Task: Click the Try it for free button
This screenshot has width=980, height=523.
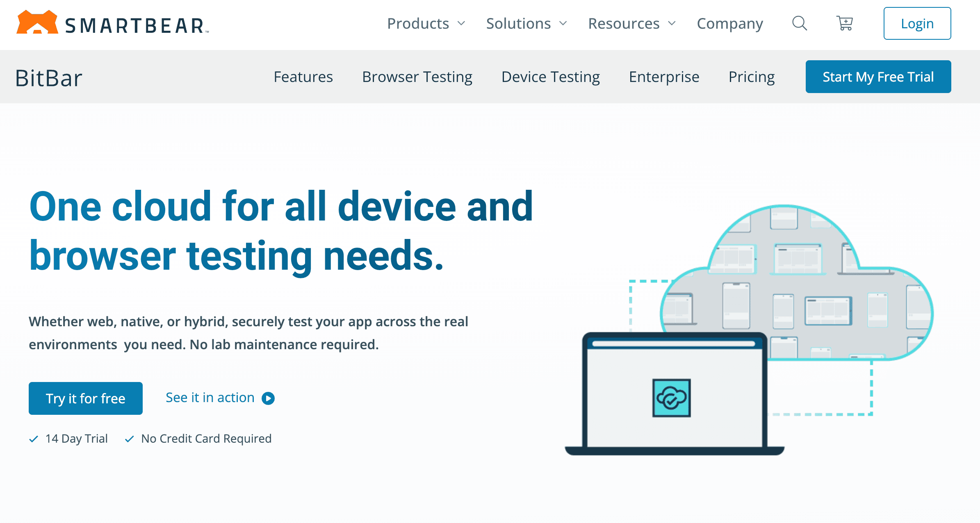Action: 86,398
